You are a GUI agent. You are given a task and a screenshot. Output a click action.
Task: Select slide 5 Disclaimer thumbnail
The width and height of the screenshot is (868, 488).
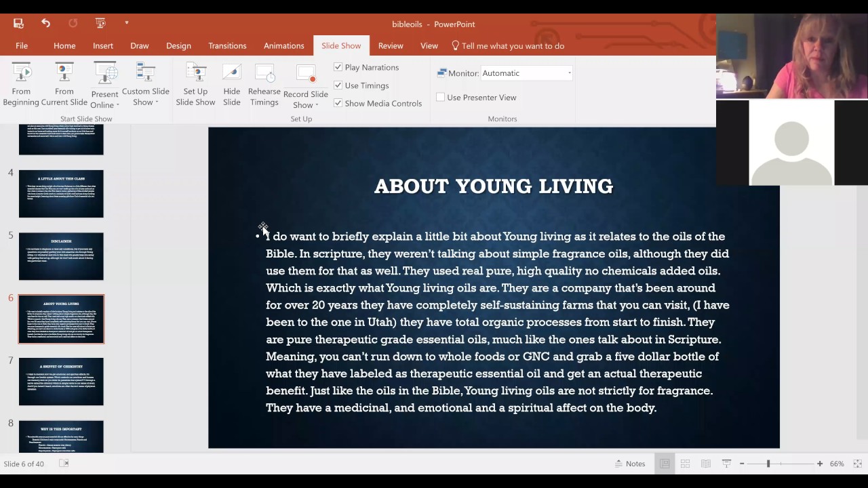click(x=61, y=256)
